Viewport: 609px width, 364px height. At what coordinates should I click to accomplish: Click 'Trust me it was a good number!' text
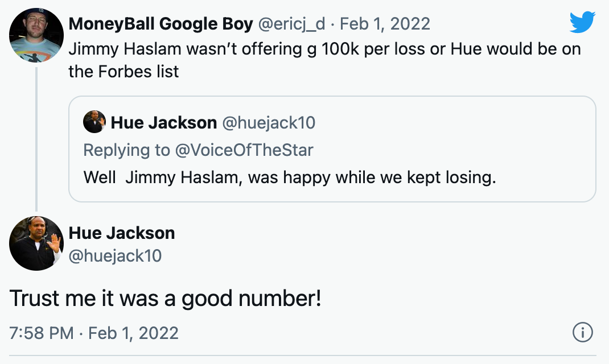pos(165,299)
